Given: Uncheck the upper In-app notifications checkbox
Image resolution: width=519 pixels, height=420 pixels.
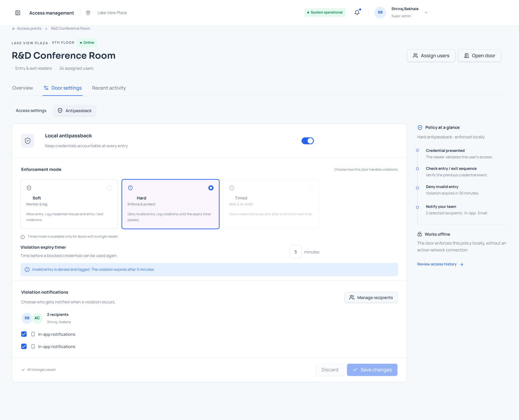Looking at the screenshot, I should tap(24, 334).
